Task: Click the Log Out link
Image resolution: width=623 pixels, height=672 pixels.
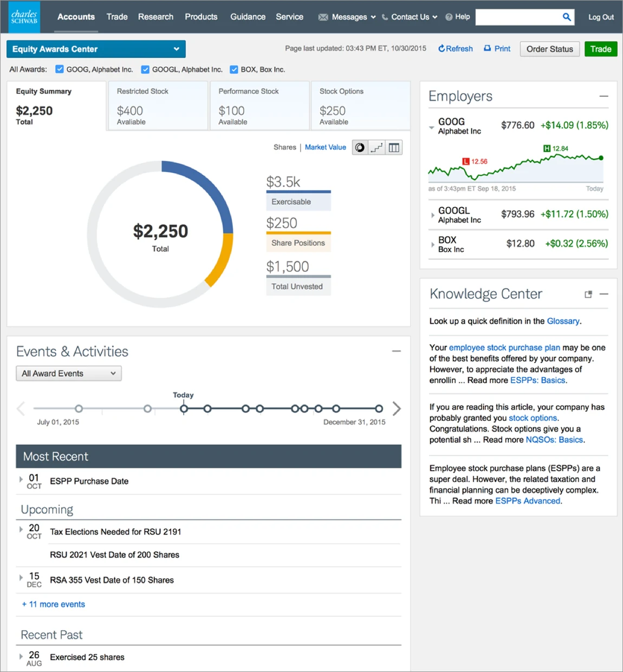Action: point(601,17)
